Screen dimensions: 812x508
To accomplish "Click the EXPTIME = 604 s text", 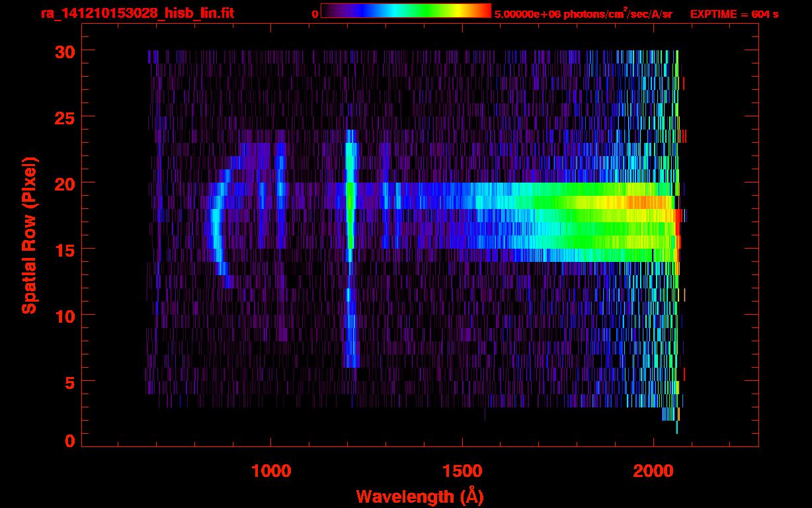I will (734, 14).
